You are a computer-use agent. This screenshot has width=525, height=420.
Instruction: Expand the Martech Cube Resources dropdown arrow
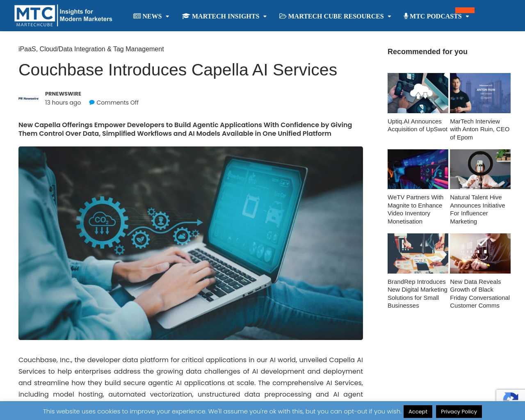pyautogui.click(x=389, y=16)
